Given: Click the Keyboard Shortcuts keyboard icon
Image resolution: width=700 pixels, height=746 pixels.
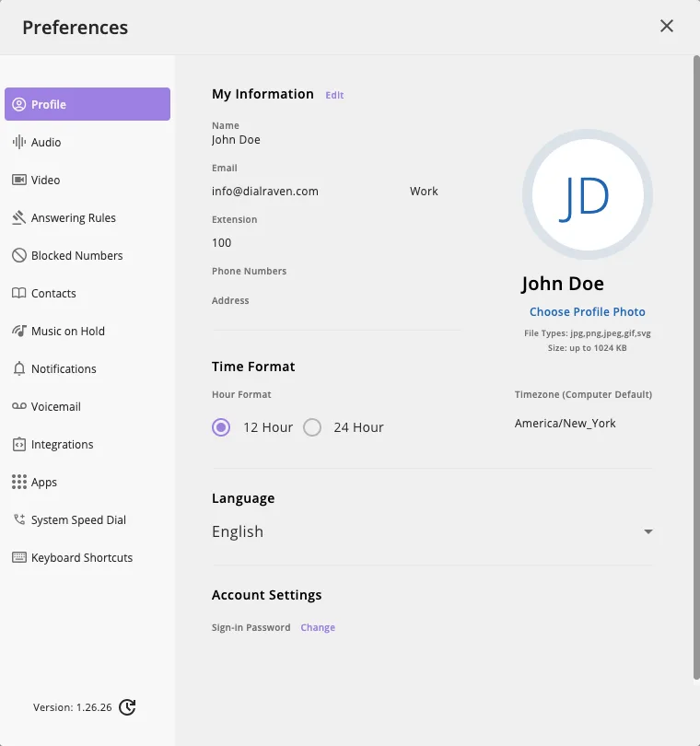Looking at the screenshot, I should [x=19, y=557].
